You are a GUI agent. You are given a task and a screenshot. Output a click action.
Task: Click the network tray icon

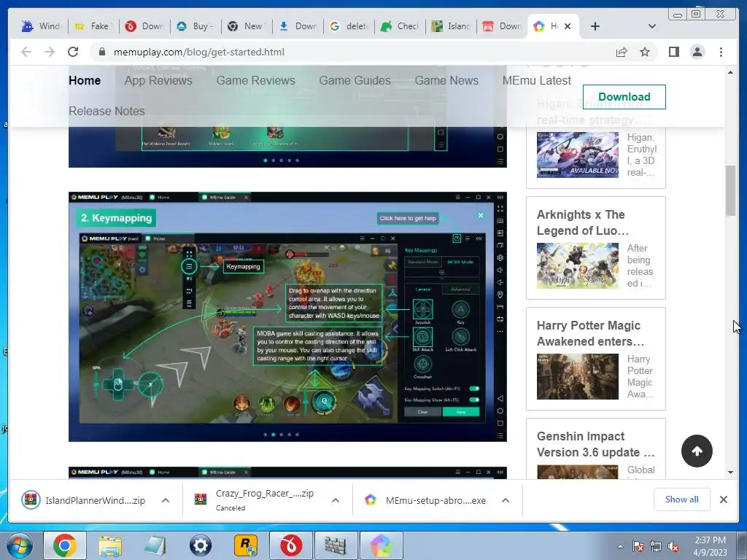(656, 546)
